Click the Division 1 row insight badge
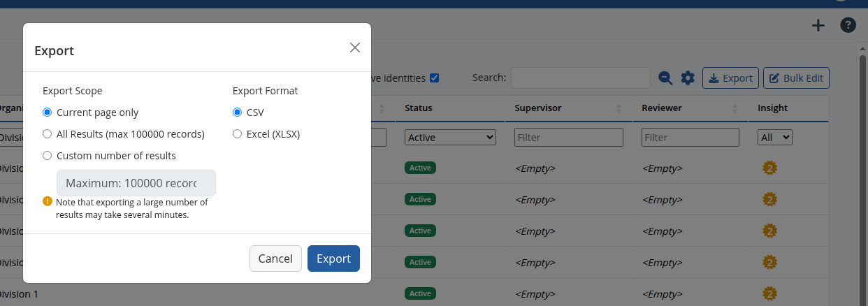Viewport: 868px width, 306px height. [x=770, y=294]
